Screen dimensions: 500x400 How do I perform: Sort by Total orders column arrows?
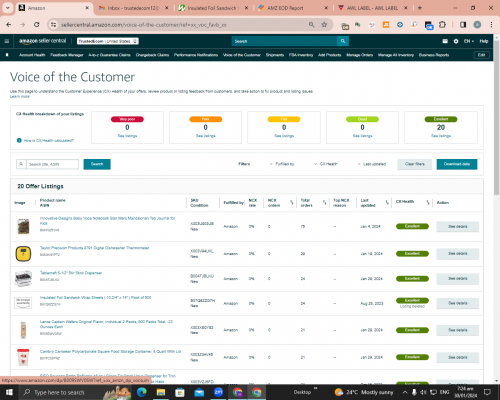coord(324,203)
